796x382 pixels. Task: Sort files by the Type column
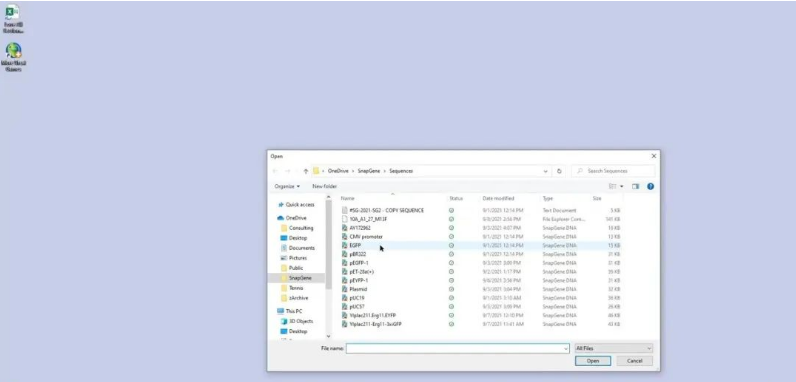pos(548,198)
